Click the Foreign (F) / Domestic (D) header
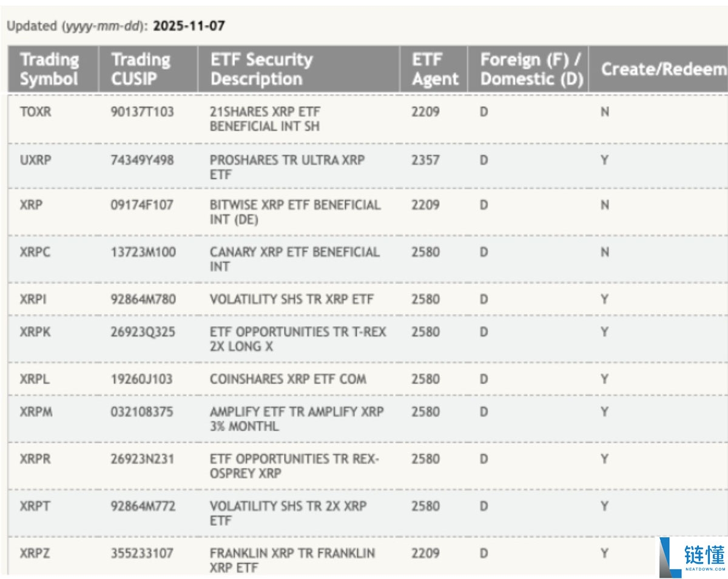Image resolution: width=728 pixels, height=579 pixels. tap(531, 69)
